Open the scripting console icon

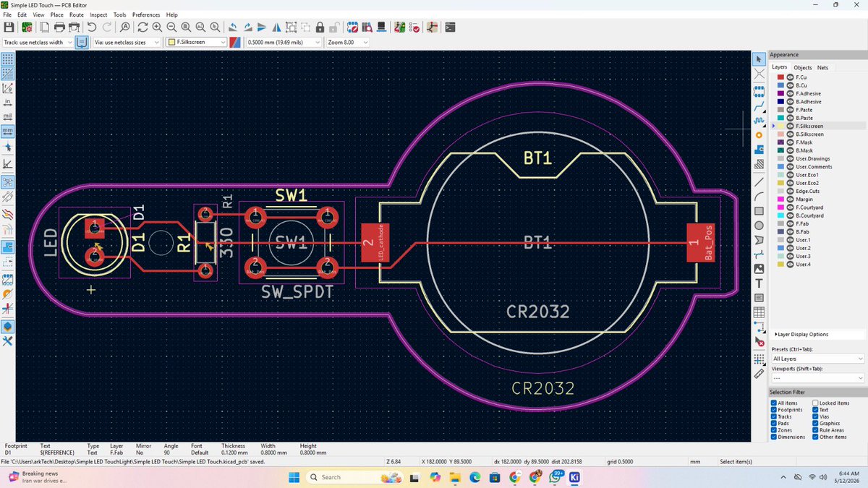[450, 27]
